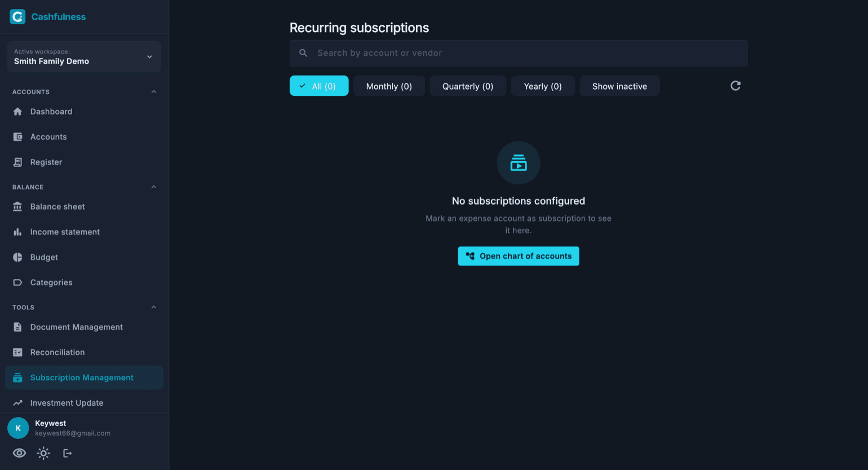Screen dimensions: 868x470
Task: Open Investment Update tool
Action: click(84, 403)
